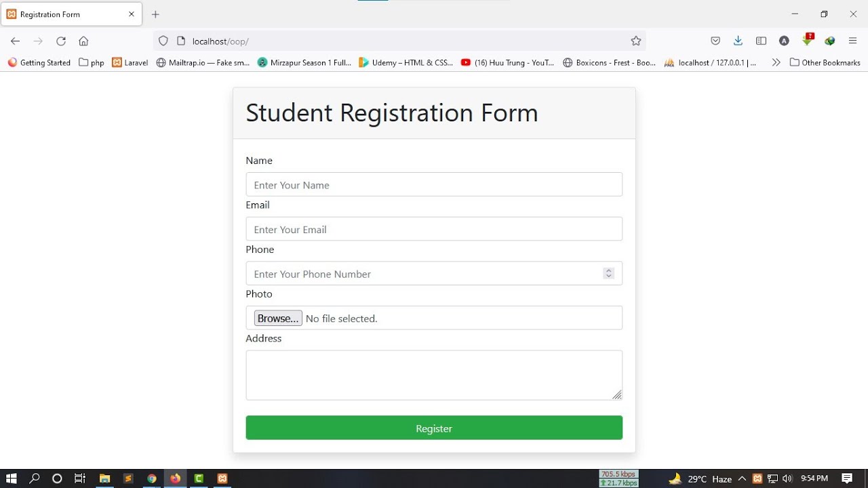Show more bookmarks chevron
The image size is (868, 488).
click(776, 62)
